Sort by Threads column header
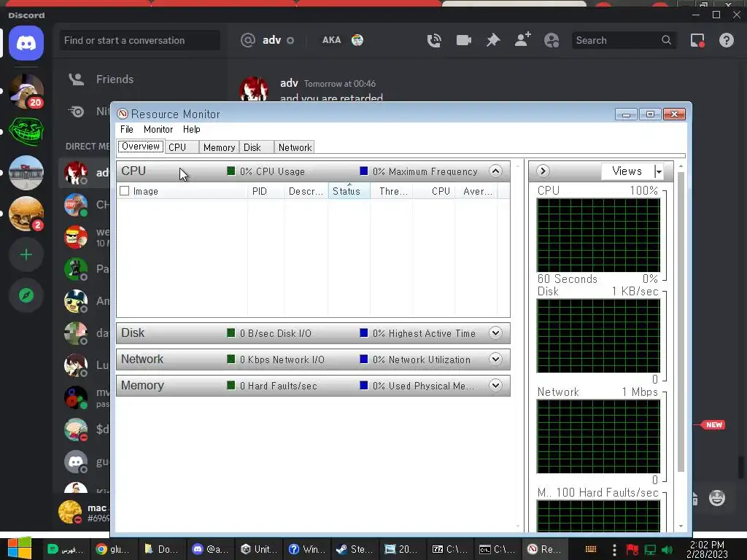 coord(391,191)
